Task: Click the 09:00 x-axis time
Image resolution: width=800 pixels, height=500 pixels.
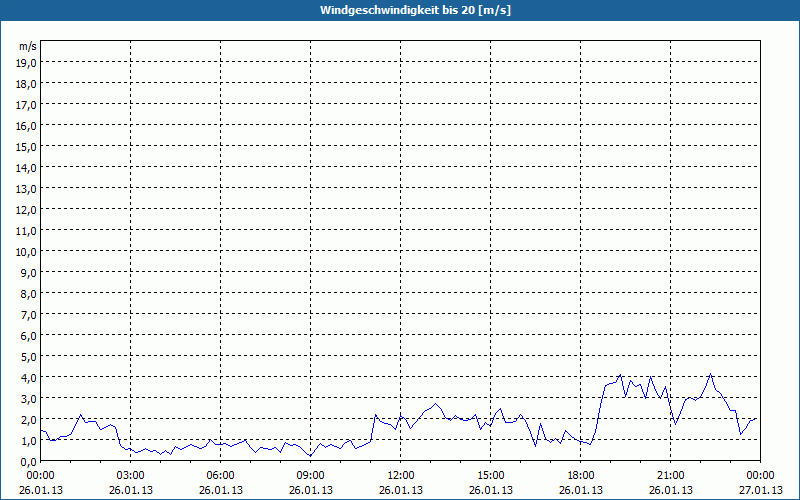Action: 311,476
